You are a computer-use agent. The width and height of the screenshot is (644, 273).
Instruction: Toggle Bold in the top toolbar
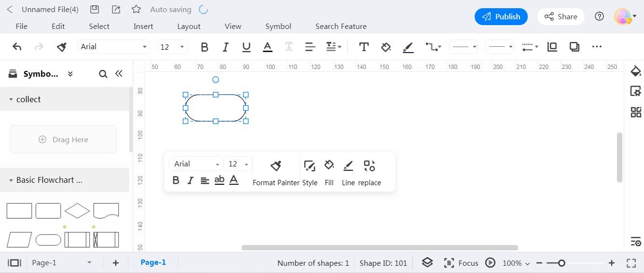(205, 47)
